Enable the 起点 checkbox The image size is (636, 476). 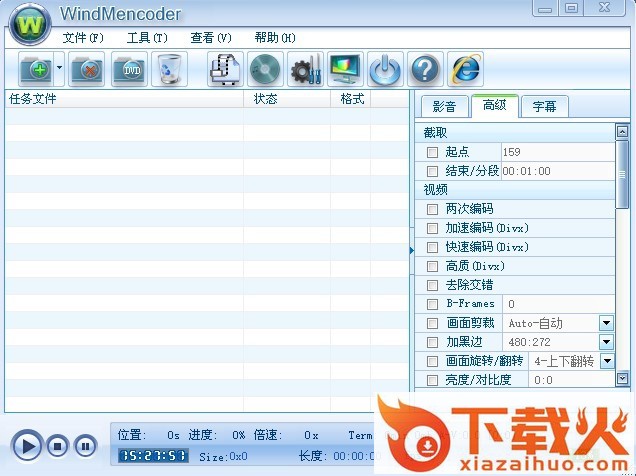click(432, 152)
